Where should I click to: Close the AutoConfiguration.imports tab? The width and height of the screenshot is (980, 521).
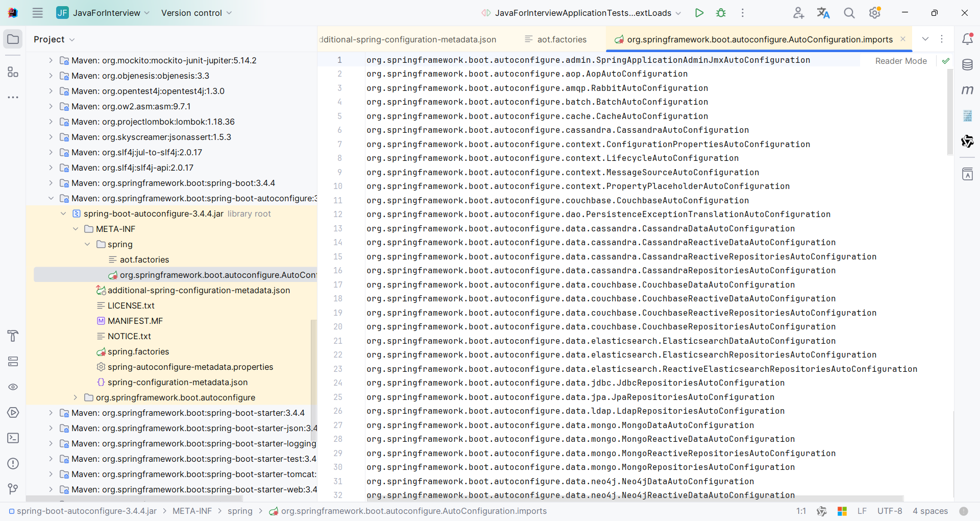tap(903, 39)
